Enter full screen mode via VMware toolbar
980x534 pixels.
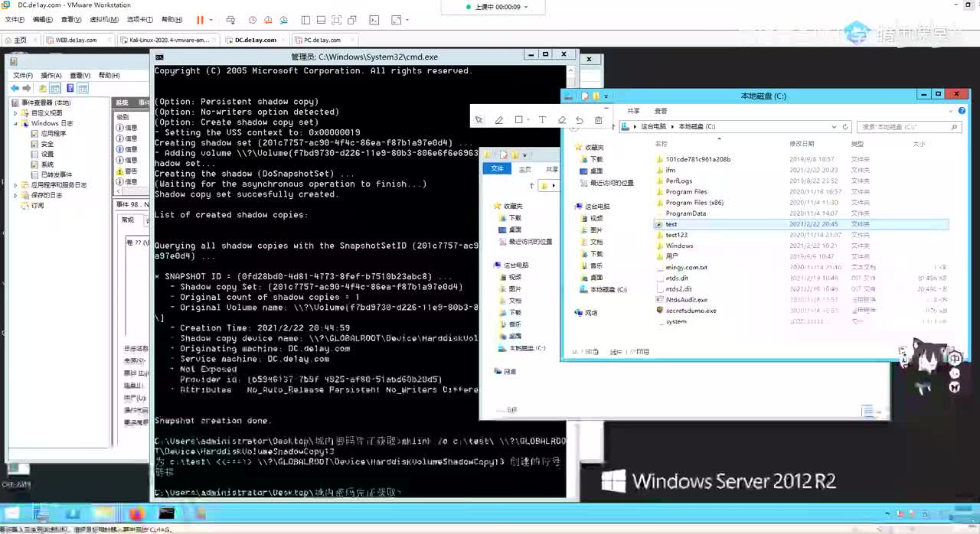click(337, 20)
